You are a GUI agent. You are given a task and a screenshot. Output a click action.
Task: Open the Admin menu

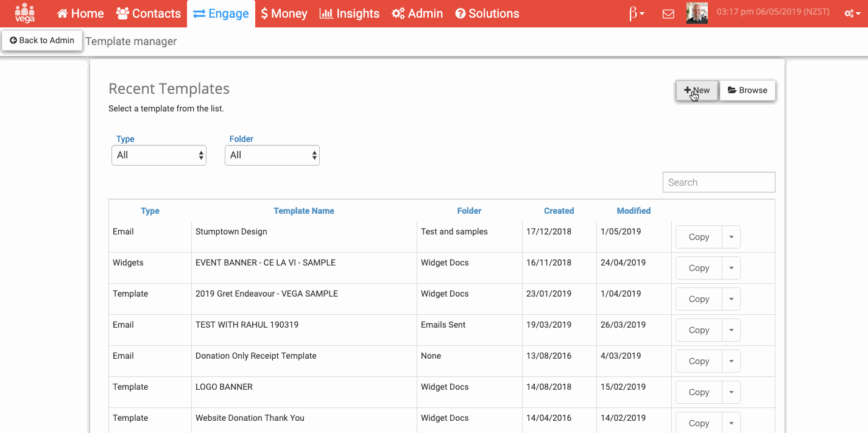tap(417, 13)
